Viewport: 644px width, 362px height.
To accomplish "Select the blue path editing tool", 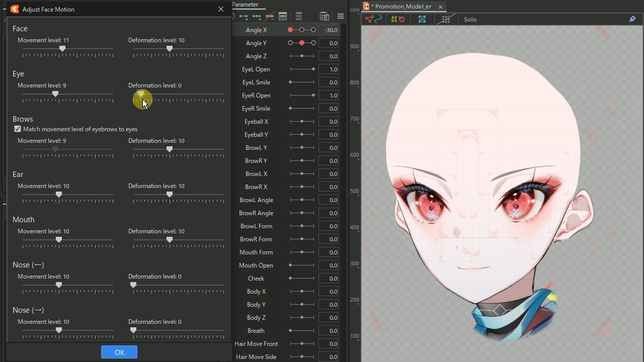I will coord(378,19).
